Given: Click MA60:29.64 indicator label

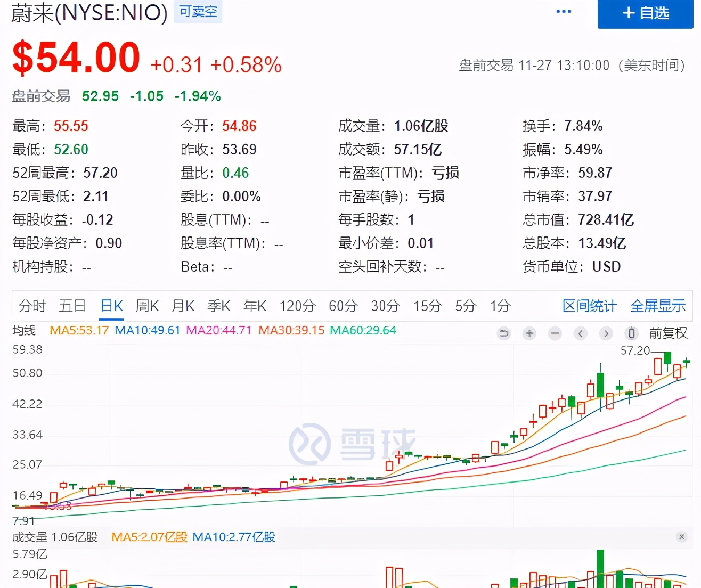Looking at the screenshot, I should pyautogui.click(x=363, y=330).
